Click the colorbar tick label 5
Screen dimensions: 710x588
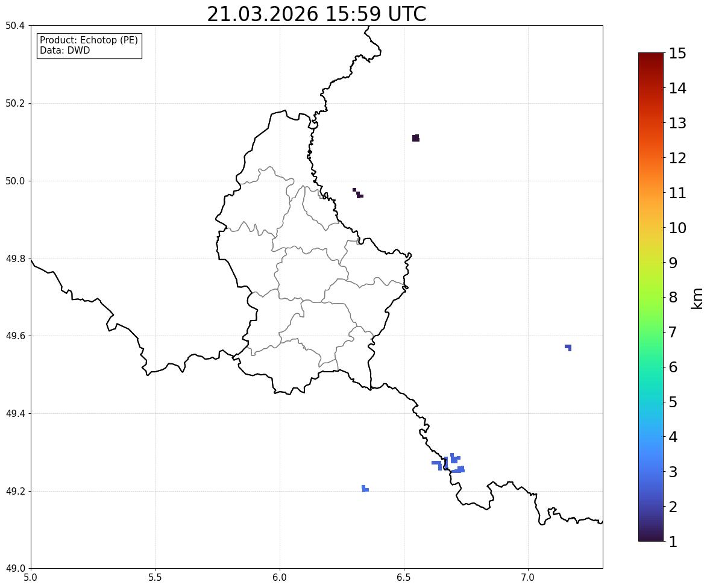click(673, 402)
